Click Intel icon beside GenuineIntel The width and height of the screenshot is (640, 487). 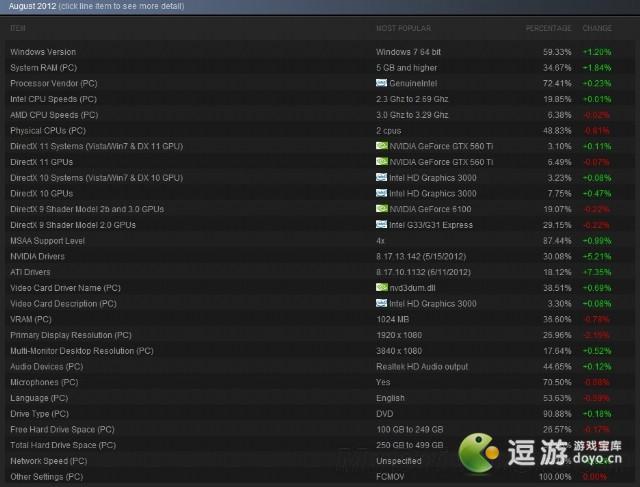(381, 83)
